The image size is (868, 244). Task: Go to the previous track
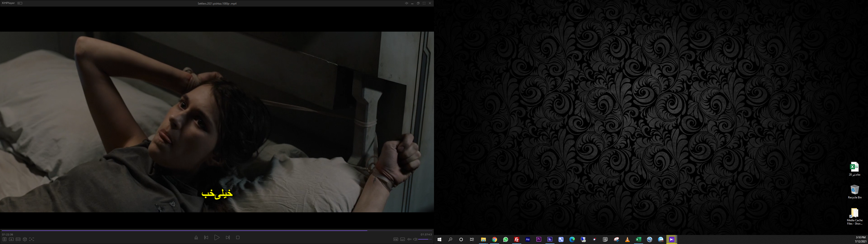click(x=206, y=238)
